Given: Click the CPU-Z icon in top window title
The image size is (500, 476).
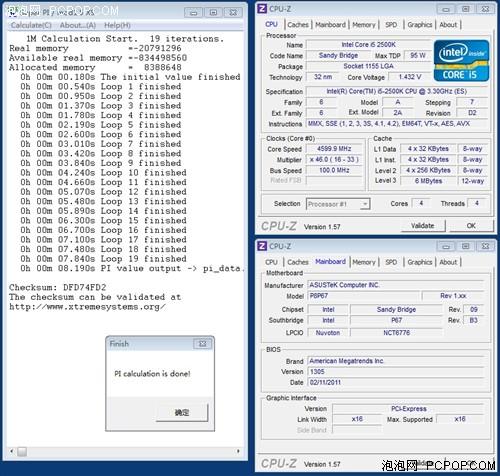Looking at the screenshot, I should pyautogui.click(x=262, y=8).
